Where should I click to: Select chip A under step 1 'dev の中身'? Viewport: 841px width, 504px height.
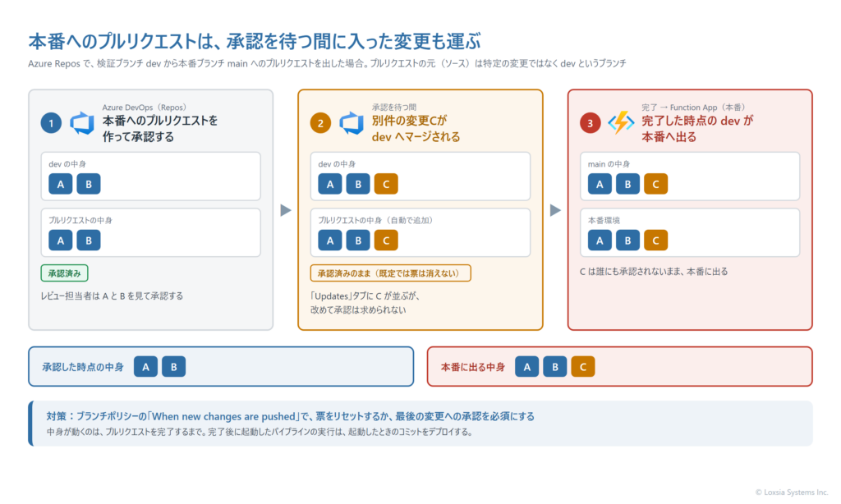point(61,184)
